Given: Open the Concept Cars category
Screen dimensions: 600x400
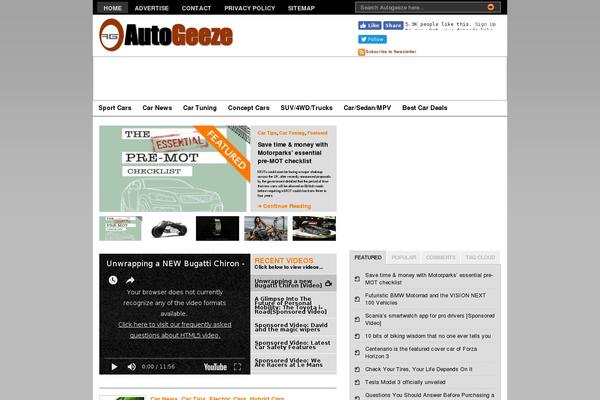Looking at the screenshot, I should coord(248,108).
